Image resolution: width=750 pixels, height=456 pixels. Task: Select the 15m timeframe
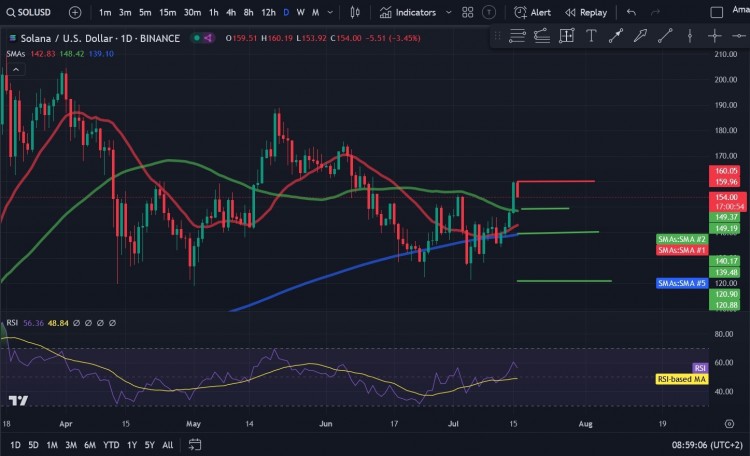(x=167, y=12)
